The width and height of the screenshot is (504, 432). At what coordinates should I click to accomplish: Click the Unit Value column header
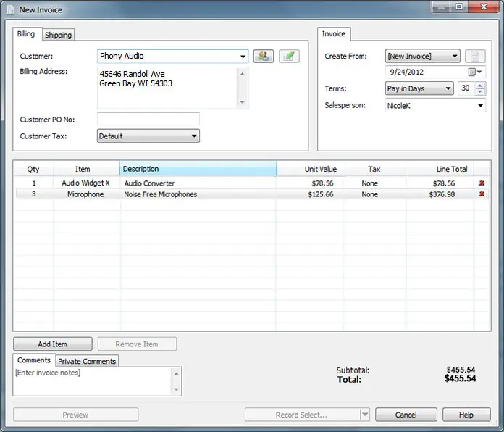(309, 169)
